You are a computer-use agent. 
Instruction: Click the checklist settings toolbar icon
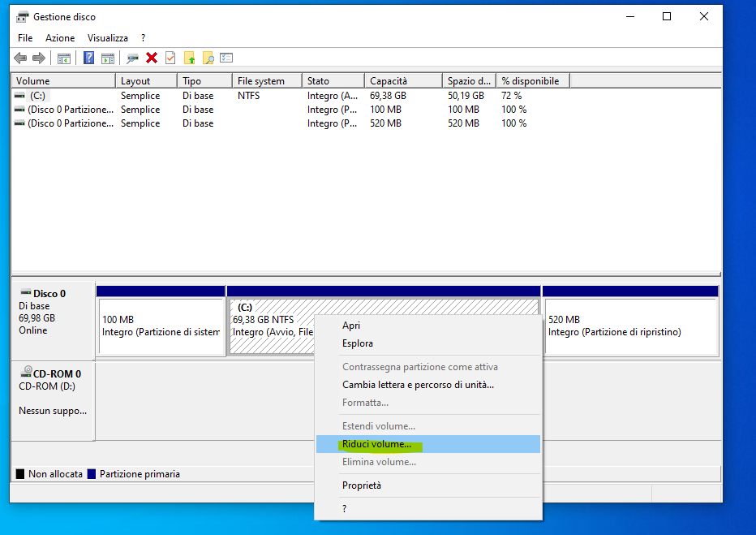226,58
